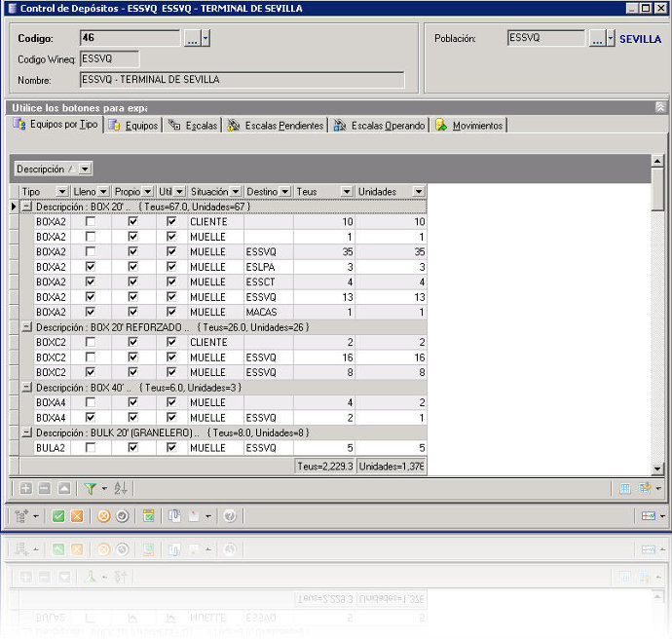Click the Codigo lookup ellipsis button

[x=193, y=38]
